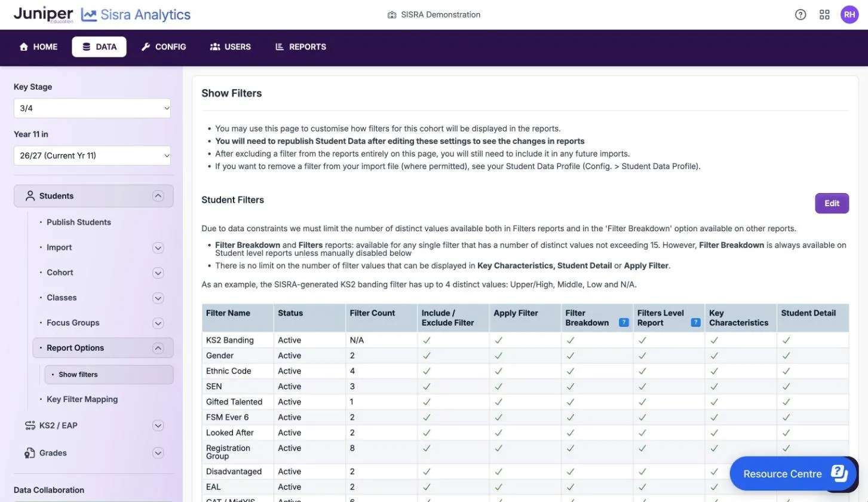This screenshot has width=868, height=502.
Task: Click the Looked After Student Detail checkmark
Action: 786,433
